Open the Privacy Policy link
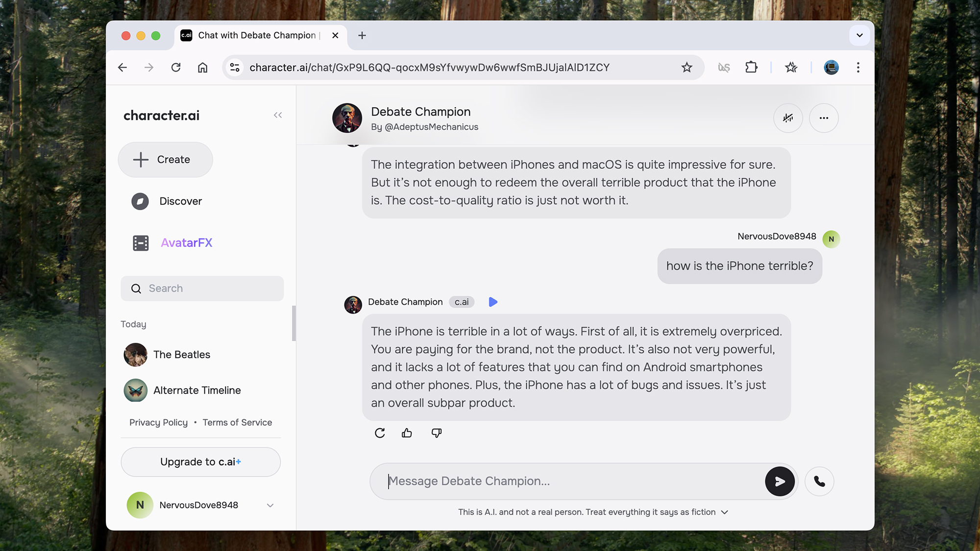 [158, 422]
